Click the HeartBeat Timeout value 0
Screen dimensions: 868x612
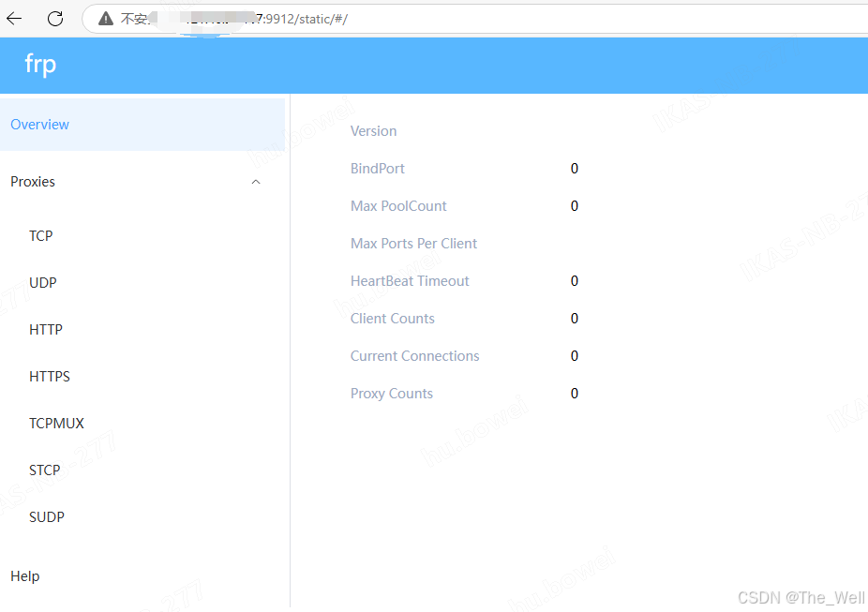tap(575, 281)
